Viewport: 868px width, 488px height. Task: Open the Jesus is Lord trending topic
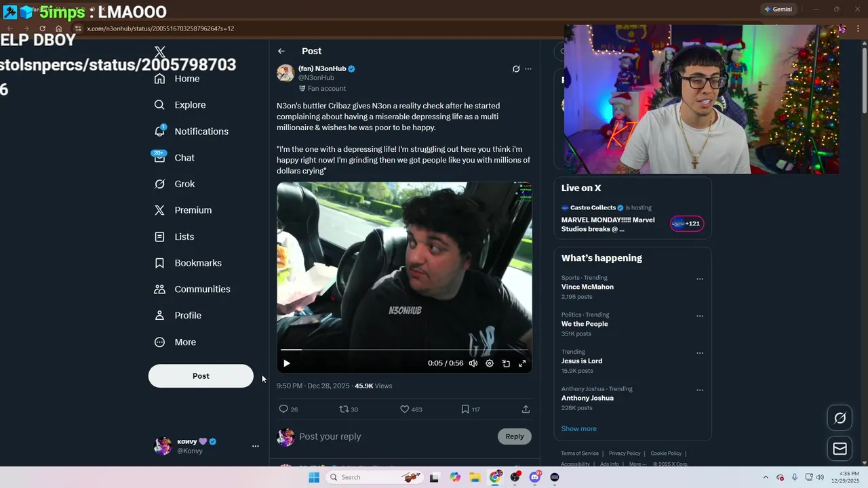pos(582,361)
